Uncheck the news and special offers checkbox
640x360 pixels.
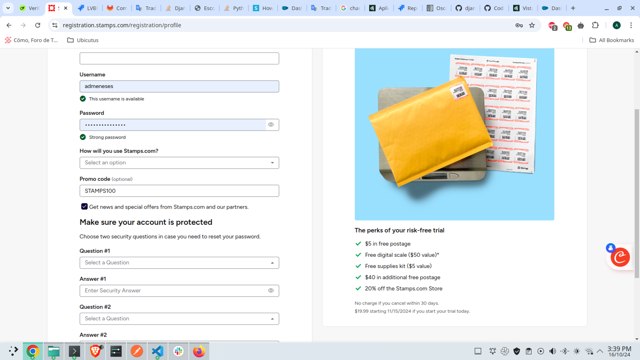[x=84, y=207]
